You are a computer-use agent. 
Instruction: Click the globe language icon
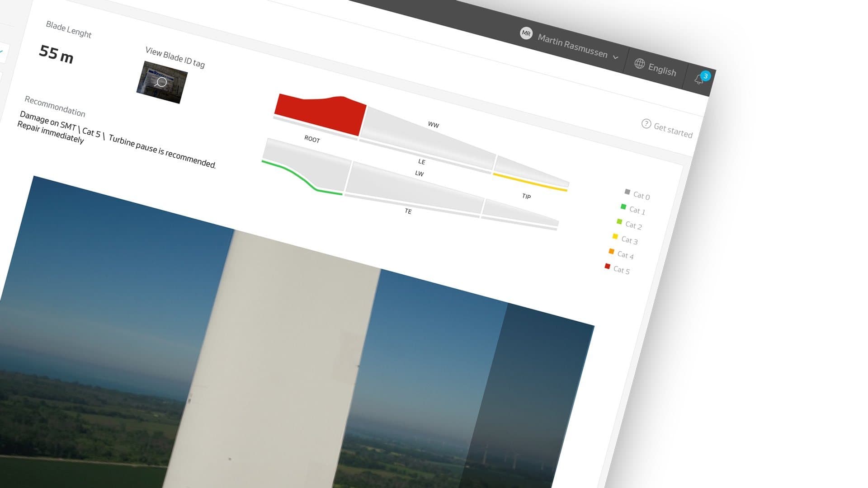tap(639, 64)
